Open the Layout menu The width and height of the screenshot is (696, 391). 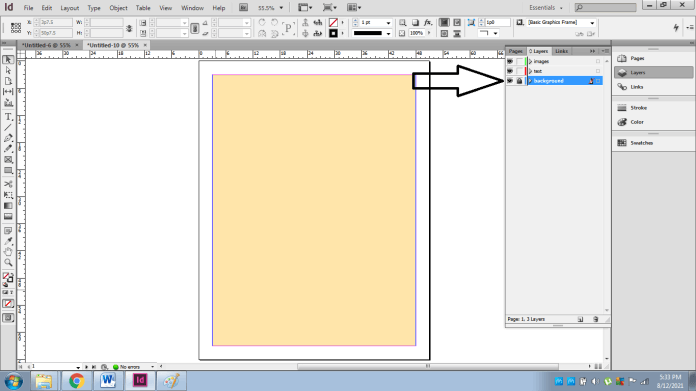coord(70,8)
